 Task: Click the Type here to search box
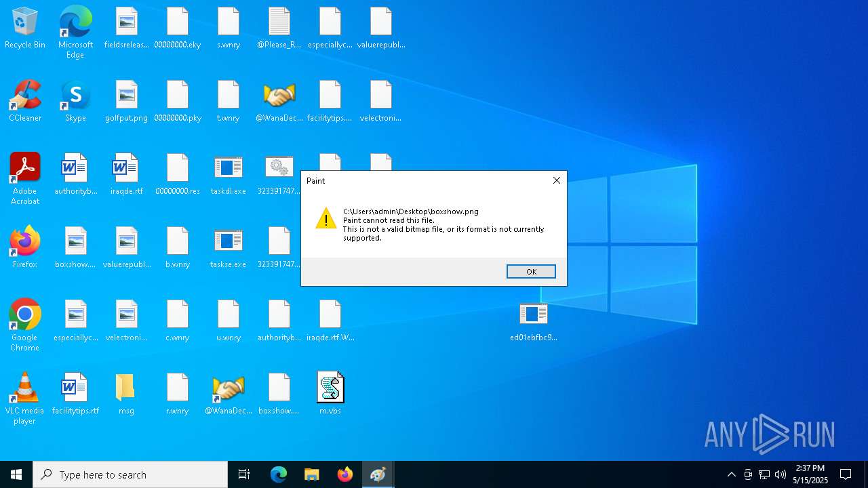(x=130, y=474)
